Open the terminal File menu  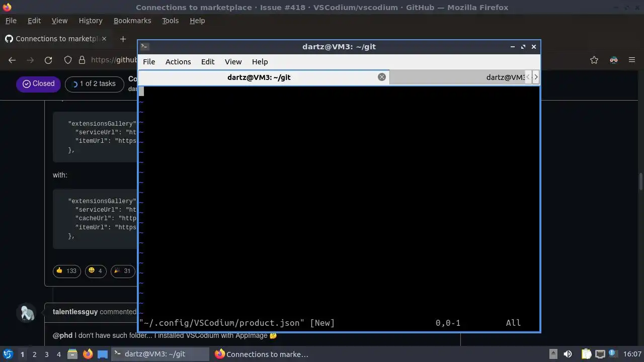pos(149,62)
